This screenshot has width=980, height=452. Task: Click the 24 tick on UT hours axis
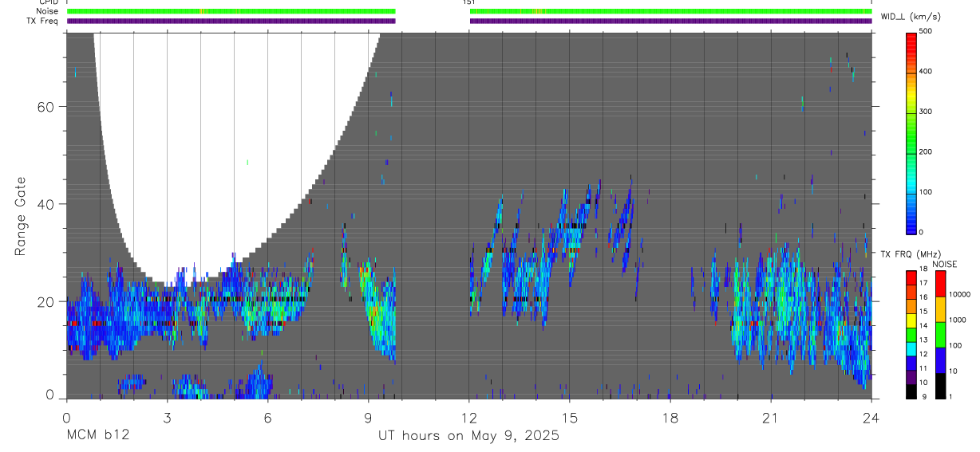871,417
